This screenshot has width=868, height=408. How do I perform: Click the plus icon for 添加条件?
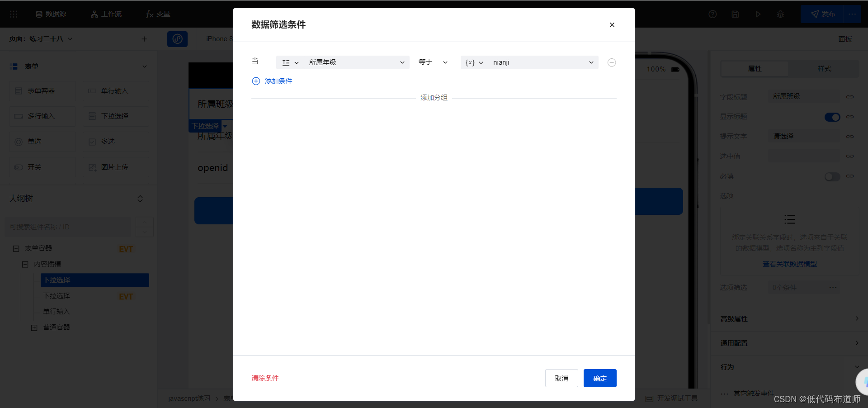(x=256, y=81)
